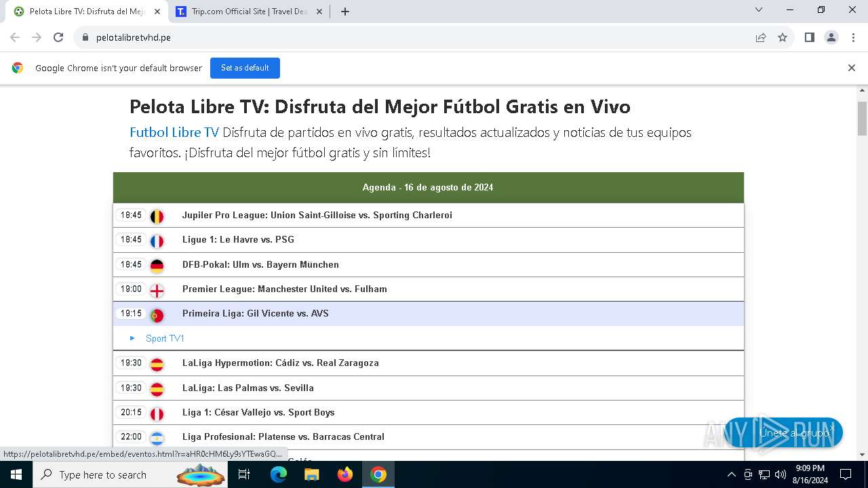868x488 pixels.
Task: Collapse Primeira Liga Gil Vicente vs. AVS
Action: point(428,313)
